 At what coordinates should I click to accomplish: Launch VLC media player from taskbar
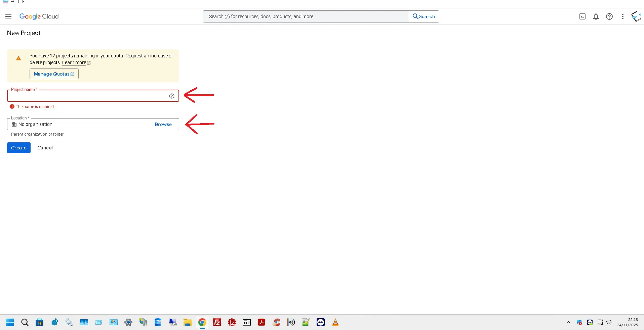tap(335, 322)
